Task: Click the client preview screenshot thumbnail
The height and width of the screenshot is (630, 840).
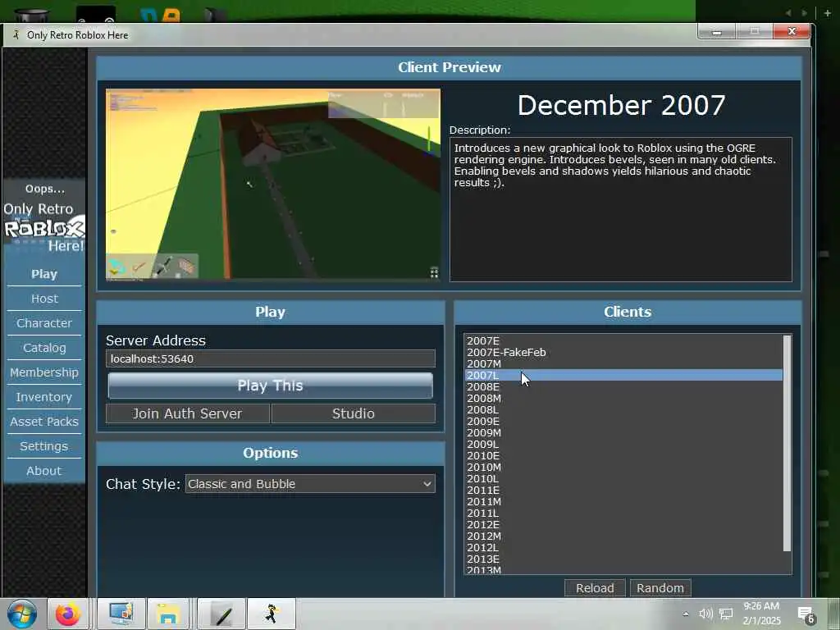Action: pos(272,184)
